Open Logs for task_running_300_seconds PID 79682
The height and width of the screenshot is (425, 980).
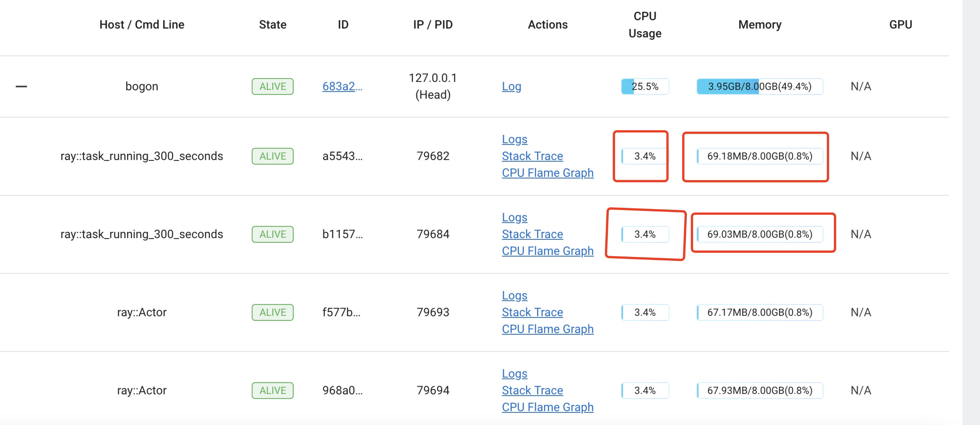[514, 139]
